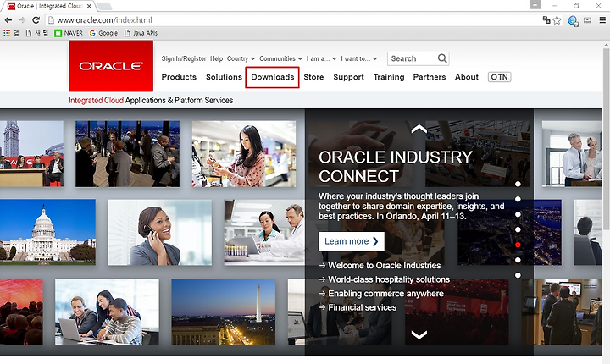Image resolution: width=610 pixels, height=364 pixels.
Task: Click the Learn more button
Action: [352, 241]
